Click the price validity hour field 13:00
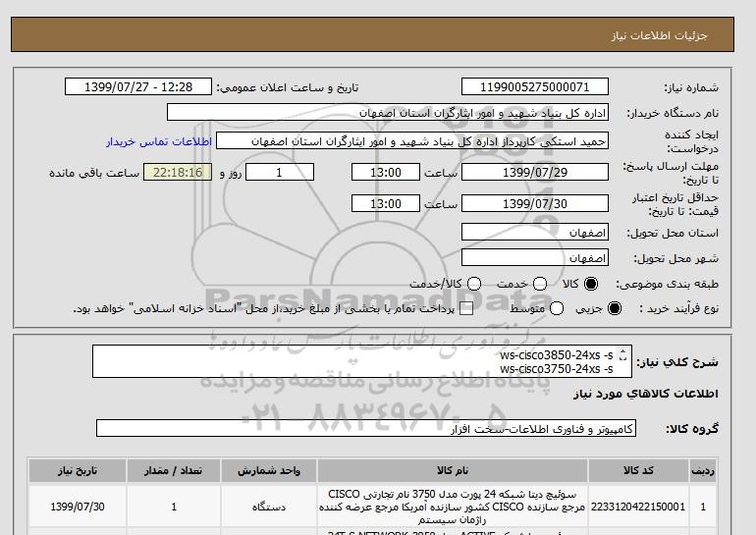 (x=386, y=203)
